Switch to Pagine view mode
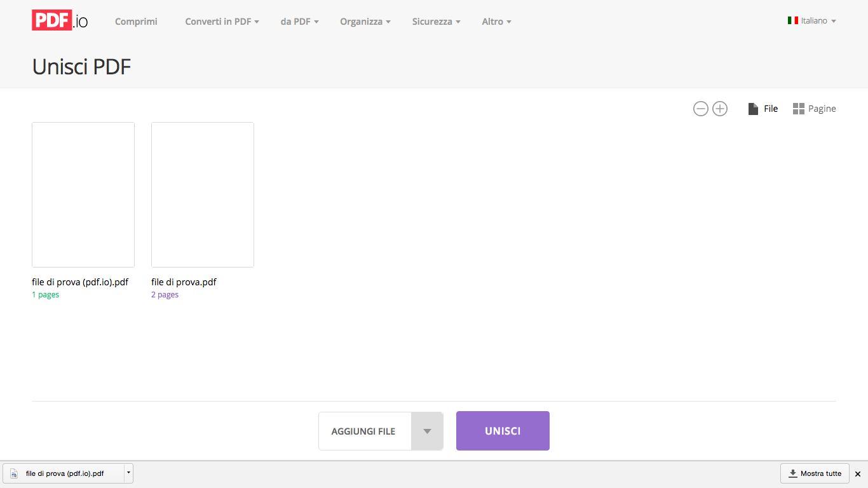The image size is (868, 488). [x=815, y=109]
